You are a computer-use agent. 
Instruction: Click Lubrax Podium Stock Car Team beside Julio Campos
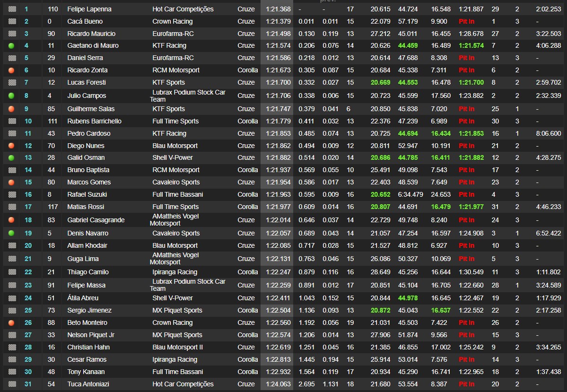[x=188, y=96]
